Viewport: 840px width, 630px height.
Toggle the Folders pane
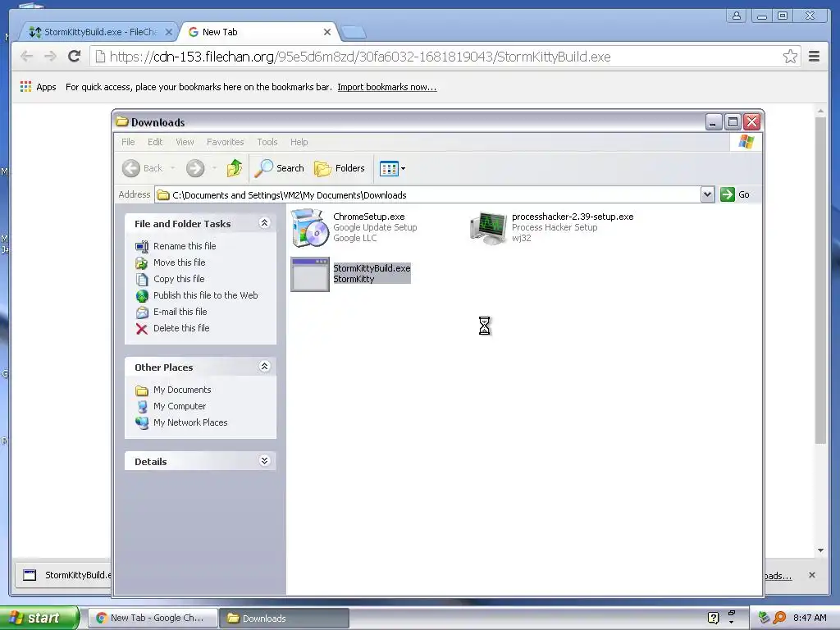coord(339,168)
